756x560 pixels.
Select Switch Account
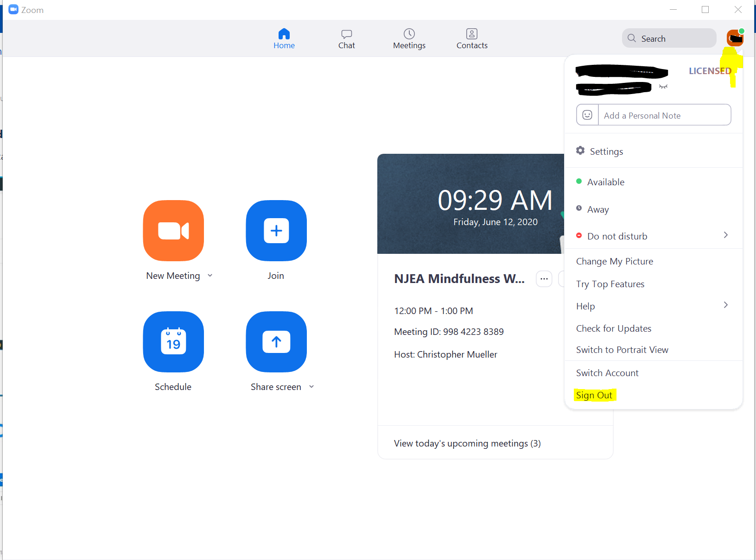pos(607,373)
